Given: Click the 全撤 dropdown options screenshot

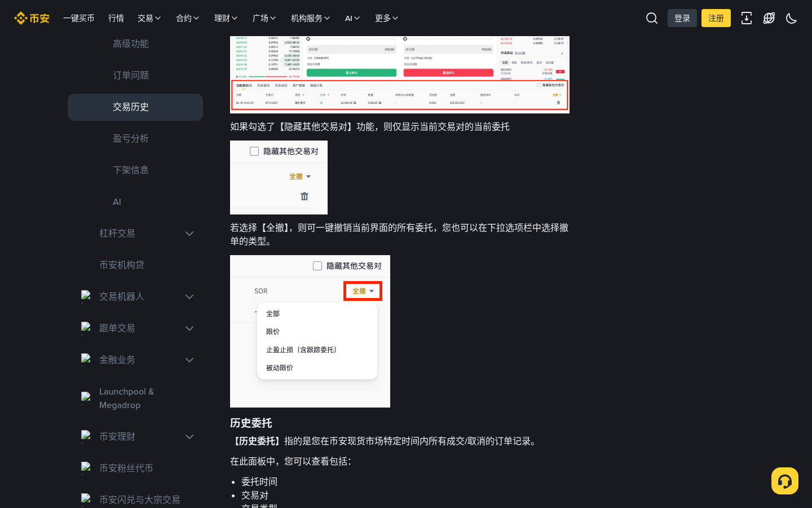Looking at the screenshot, I should (310, 331).
